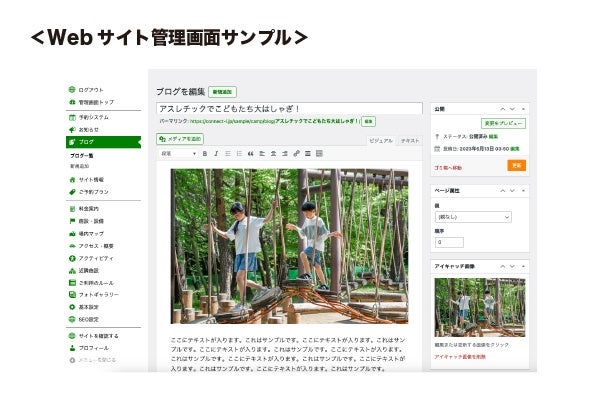Click the red ゴミ箱へ移動 link
The image size is (600, 400).
pyautogui.click(x=448, y=168)
